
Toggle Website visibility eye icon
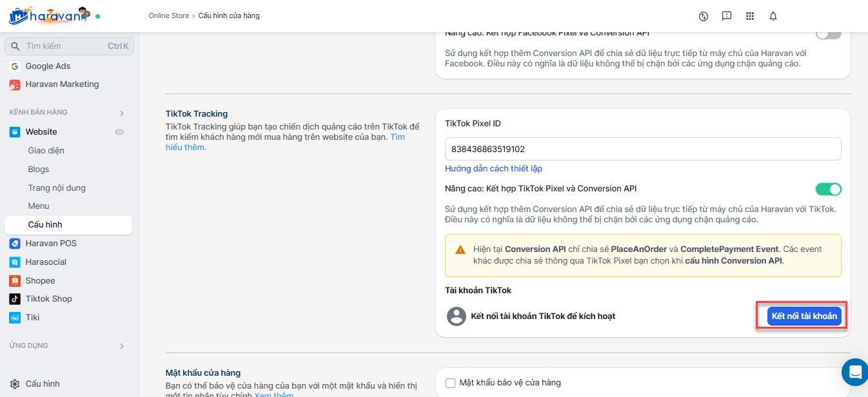[x=119, y=132]
